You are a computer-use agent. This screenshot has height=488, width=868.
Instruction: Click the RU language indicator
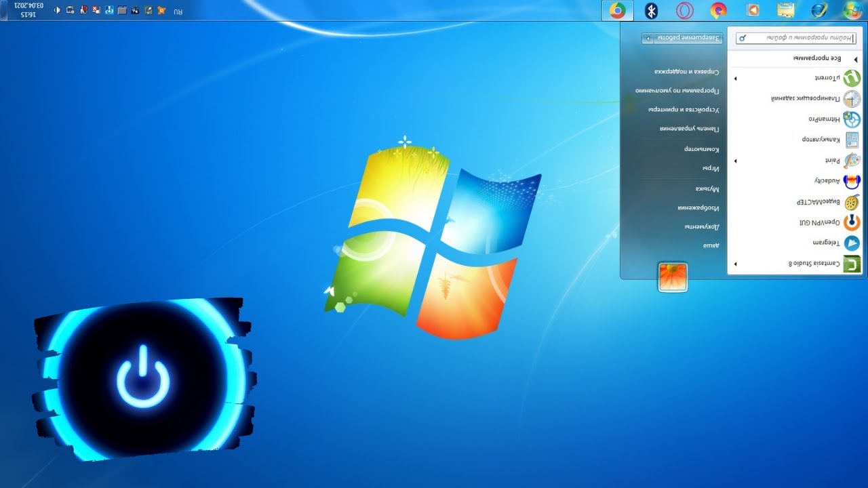(x=178, y=12)
